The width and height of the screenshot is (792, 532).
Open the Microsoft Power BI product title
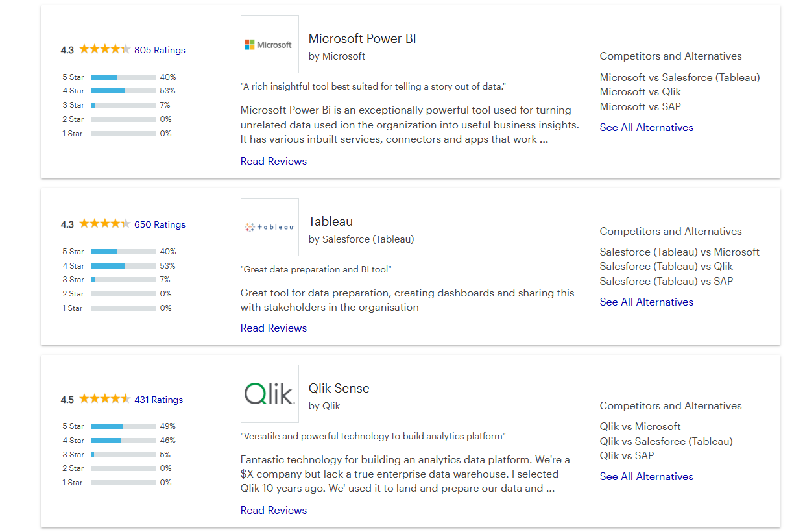coord(362,38)
